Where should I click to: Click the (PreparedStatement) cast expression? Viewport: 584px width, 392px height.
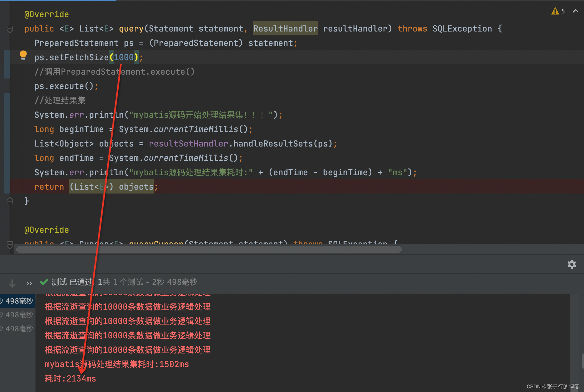(196, 43)
